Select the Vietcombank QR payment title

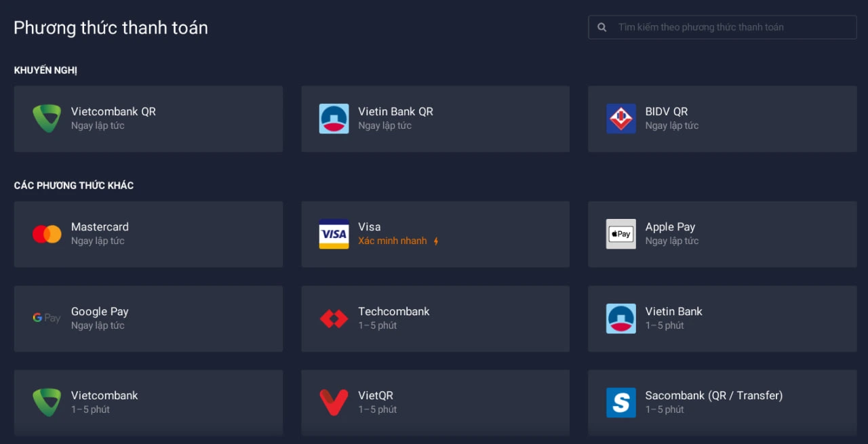pos(113,112)
